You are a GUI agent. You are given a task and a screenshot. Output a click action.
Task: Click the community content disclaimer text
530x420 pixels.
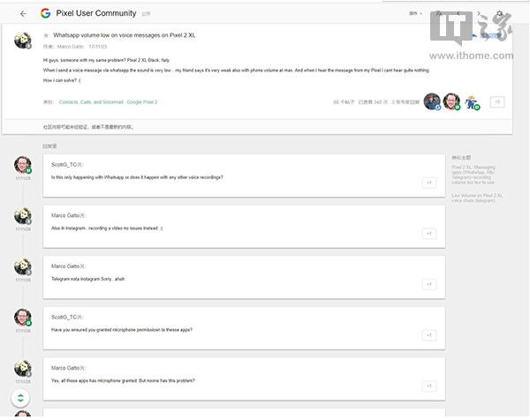point(87,127)
